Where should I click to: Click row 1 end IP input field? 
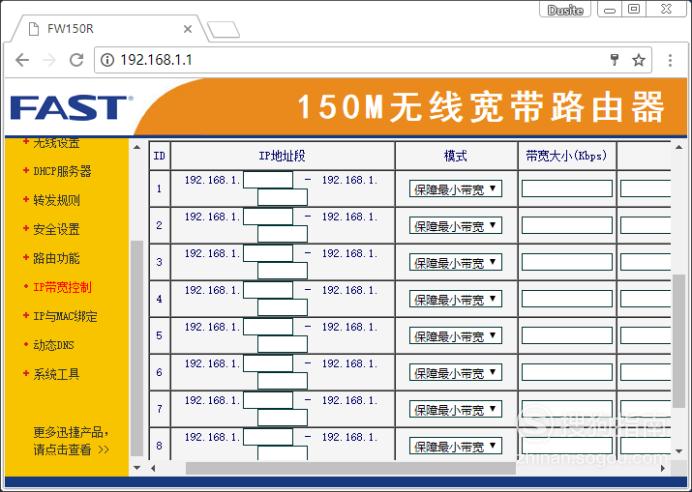282,197
